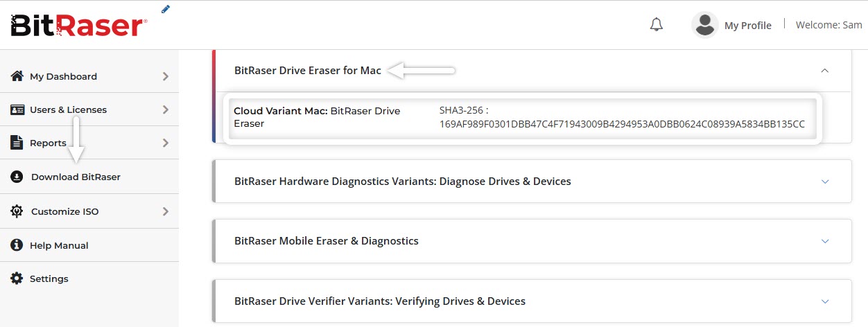Click the Help Manual info icon
The width and height of the screenshot is (868, 327).
[x=17, y=245]
